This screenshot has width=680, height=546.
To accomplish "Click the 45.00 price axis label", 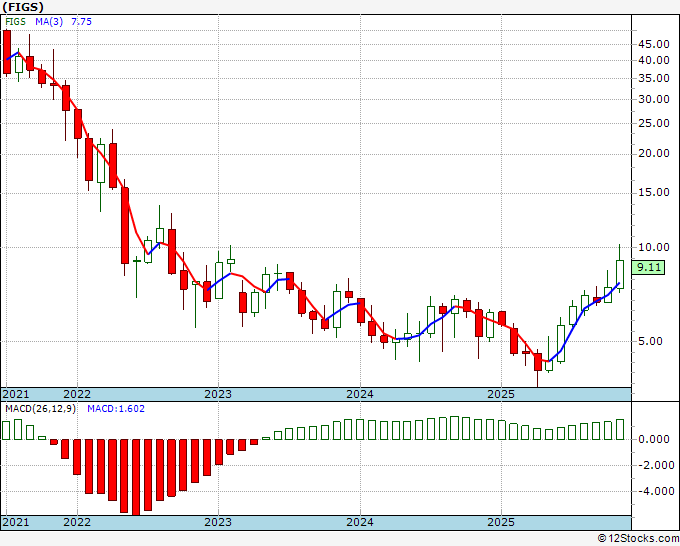I will coord(654,44).
